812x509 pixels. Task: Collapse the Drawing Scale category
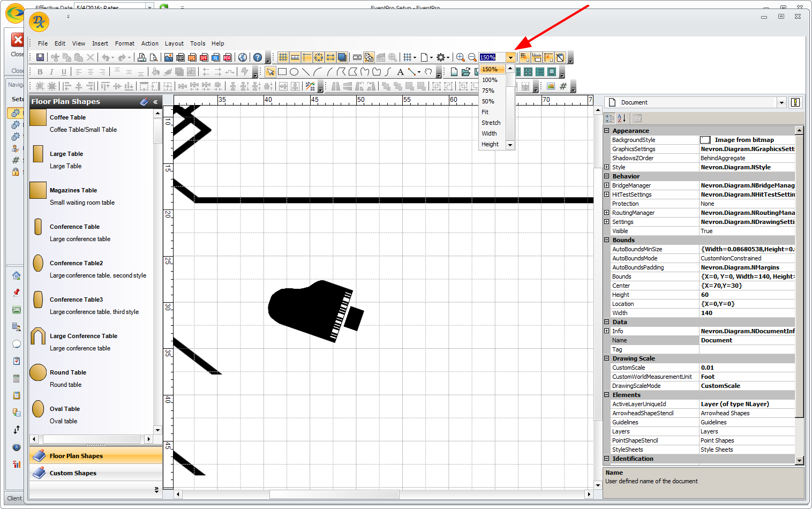[607, 358]
